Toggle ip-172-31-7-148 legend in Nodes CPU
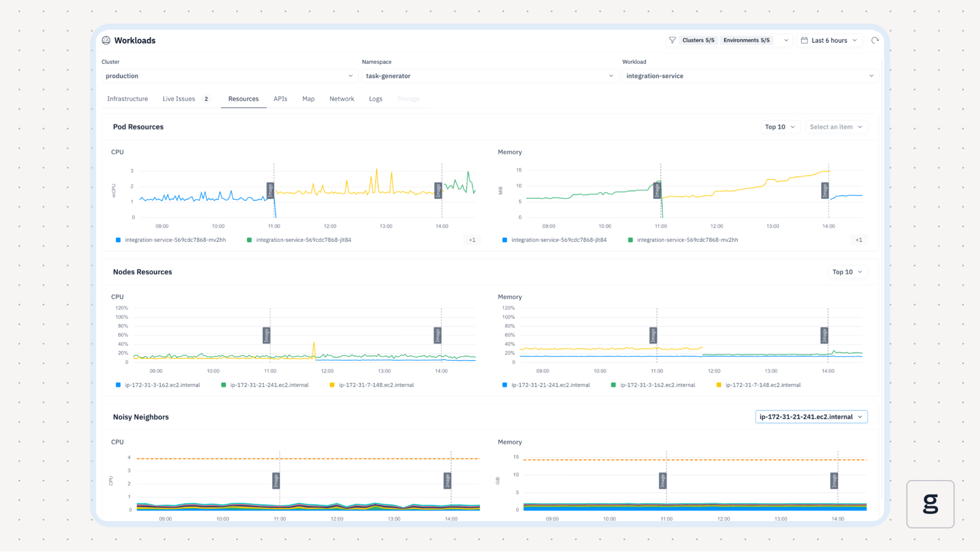This screenshot has height=552, width=980. [376, 385]
